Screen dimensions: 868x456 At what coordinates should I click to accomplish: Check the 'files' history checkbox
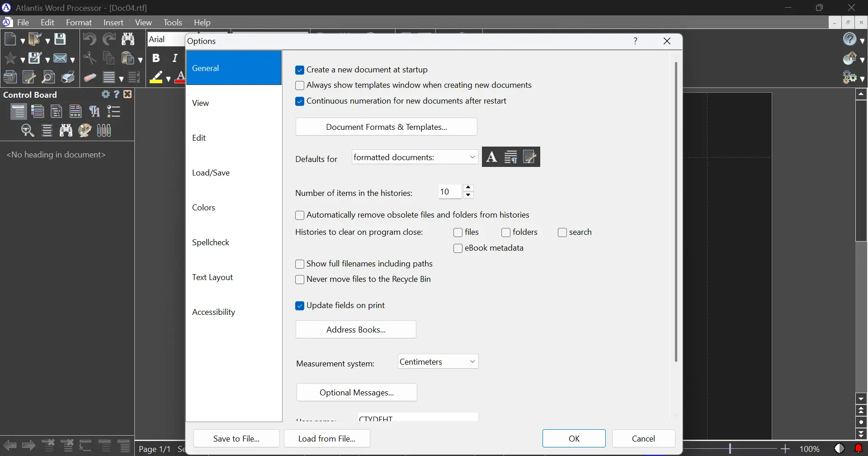coord(458,233)
